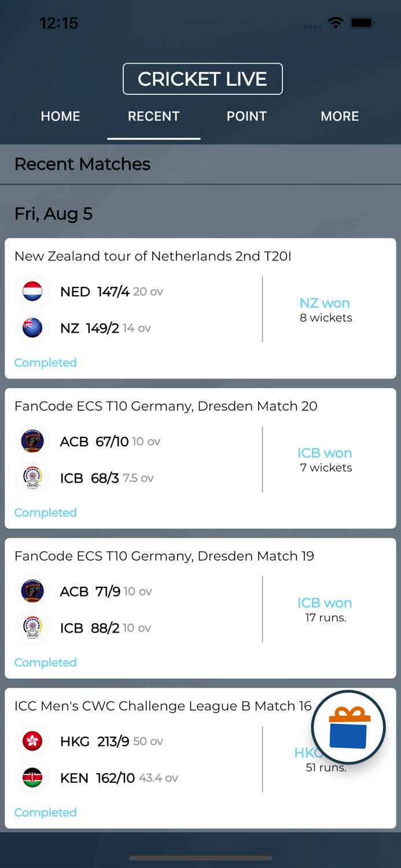Tap the Recent Matches header
This screenshot has width=401, height=868.
tap(82, 164)
